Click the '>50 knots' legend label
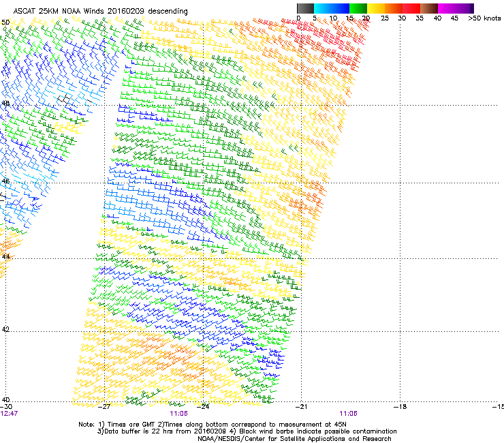 [x=484, y=18]
